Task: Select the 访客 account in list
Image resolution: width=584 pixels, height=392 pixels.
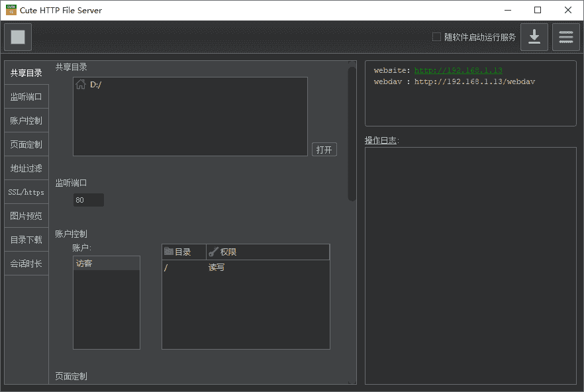Action: [106, 264]
